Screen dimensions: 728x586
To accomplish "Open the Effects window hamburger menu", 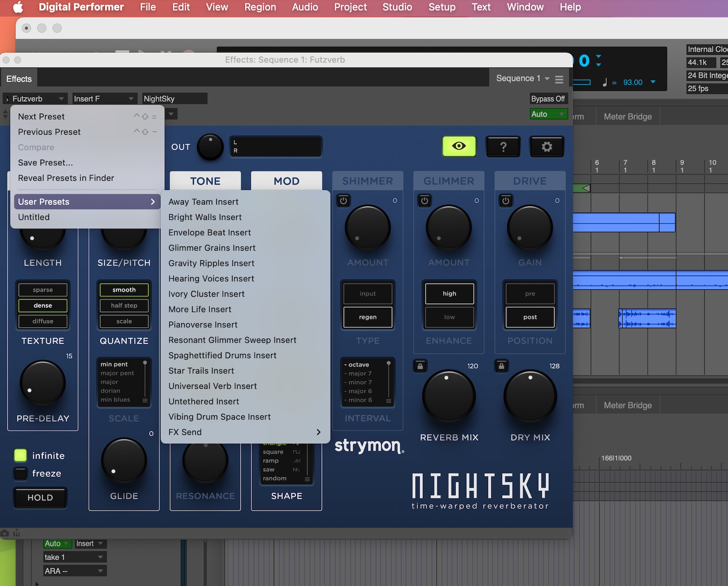I will (559, 79).
